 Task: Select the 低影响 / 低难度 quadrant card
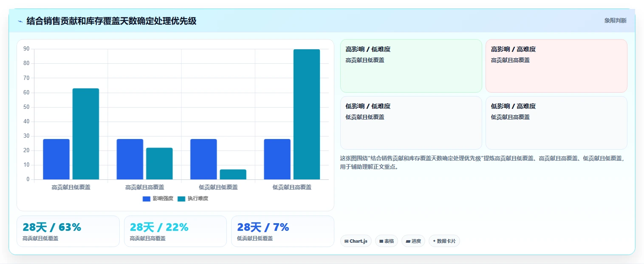coord(411,123)
